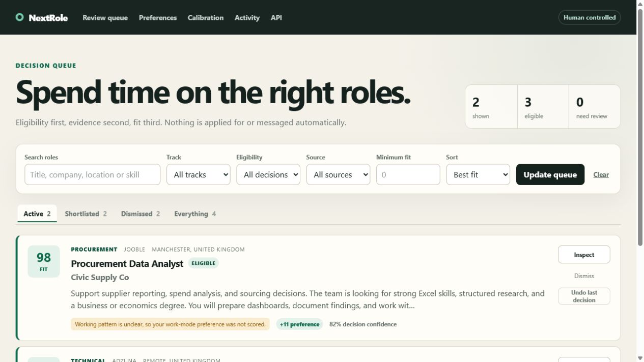
Task: Click the MANCHESTER, UNITED KINGDOM location label
Action: point(198,249)
